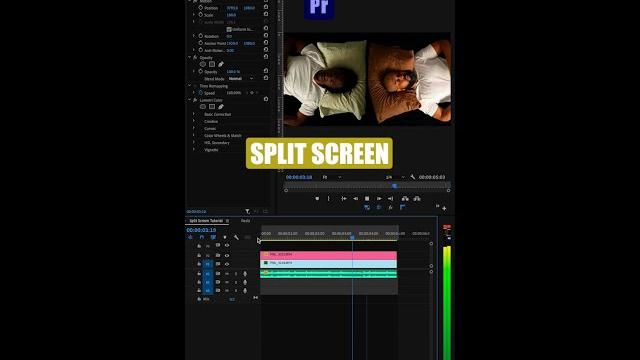Toggle Linked Selection in timeline
640x360 pixels.
(x=213, y=237)
